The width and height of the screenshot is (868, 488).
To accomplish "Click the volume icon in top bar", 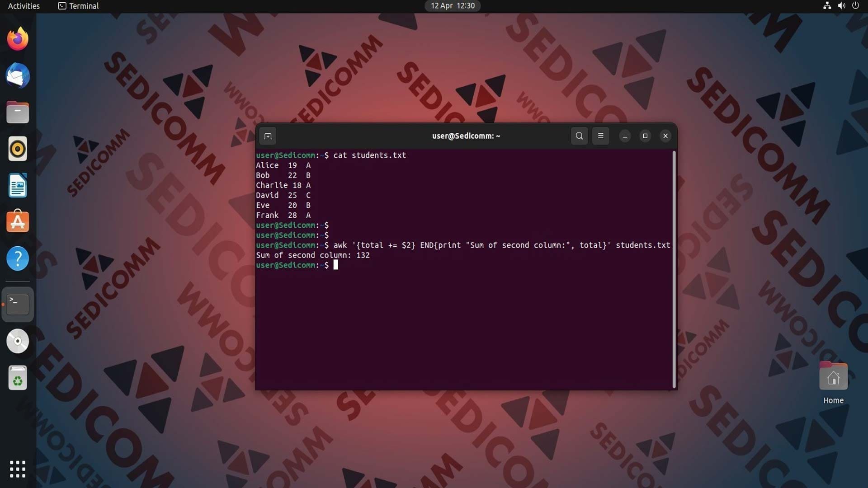I will click(x=841, y=6).
